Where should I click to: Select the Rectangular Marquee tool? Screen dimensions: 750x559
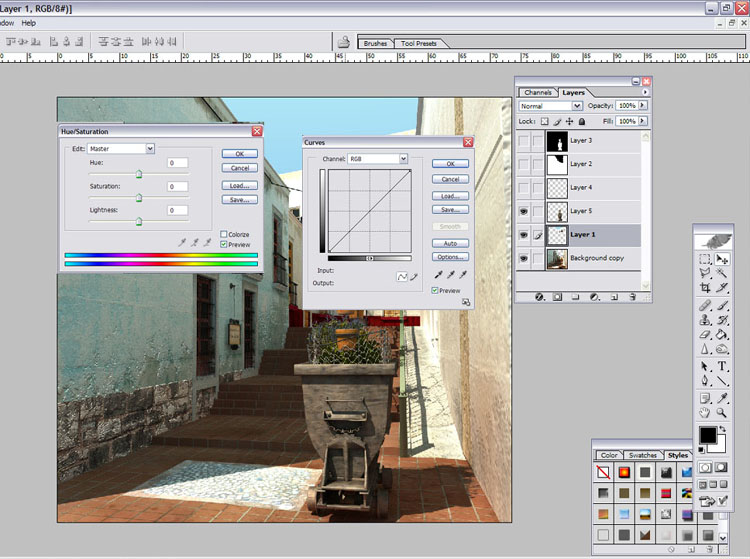pyautogui.click(x=705, y=259)
